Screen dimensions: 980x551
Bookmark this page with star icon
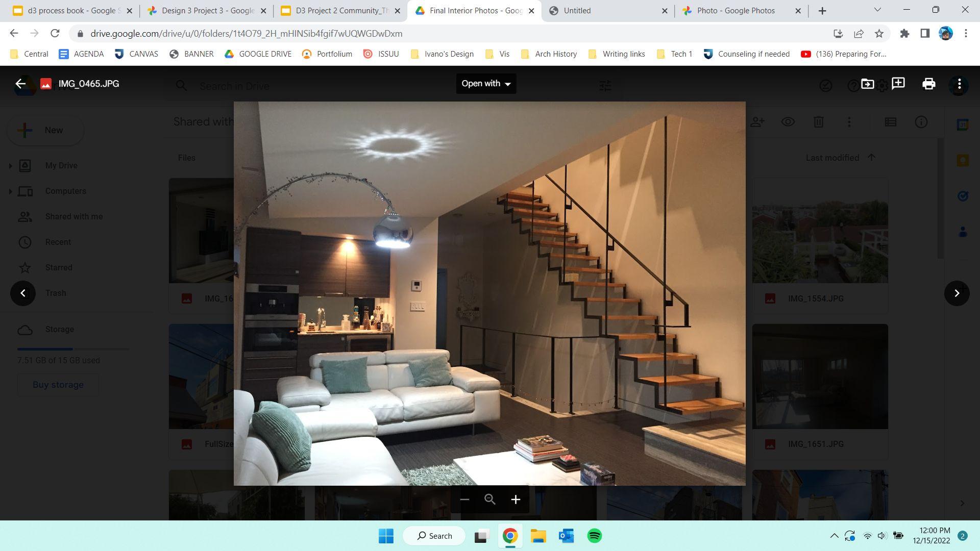[x=879, y=34]
